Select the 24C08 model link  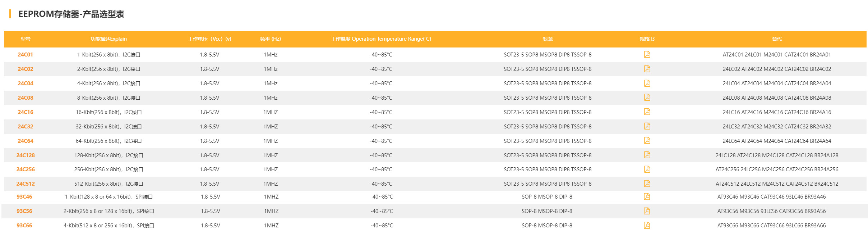point(25,98)
